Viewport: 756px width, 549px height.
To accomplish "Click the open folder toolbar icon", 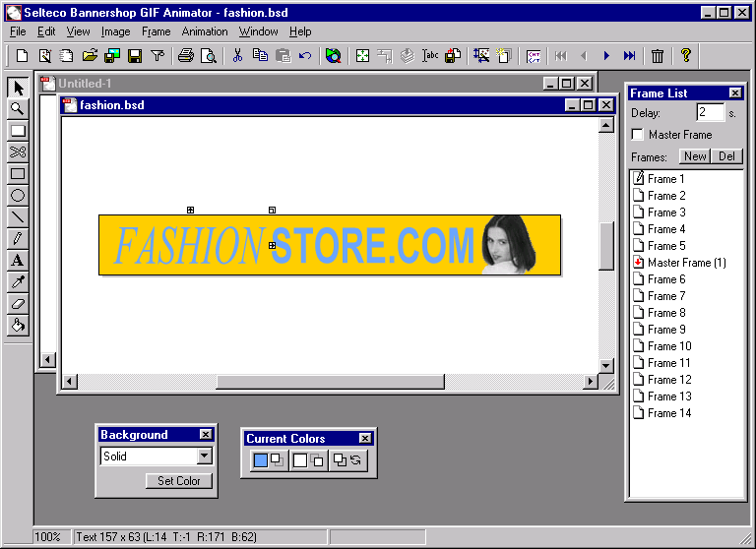I will pyautogui.click(x=90, y=56).
